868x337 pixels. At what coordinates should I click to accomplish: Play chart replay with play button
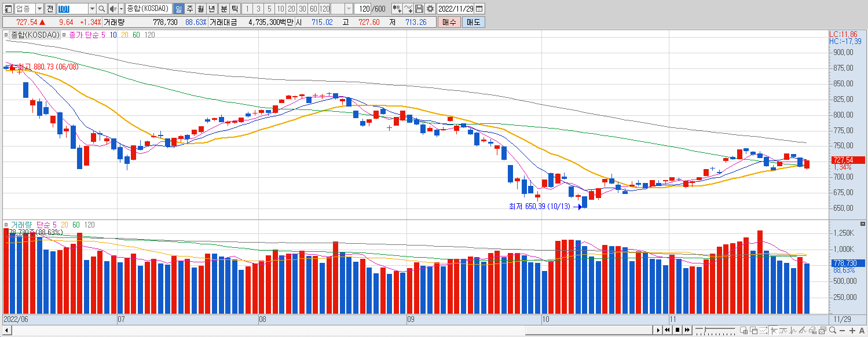[658, 330]
